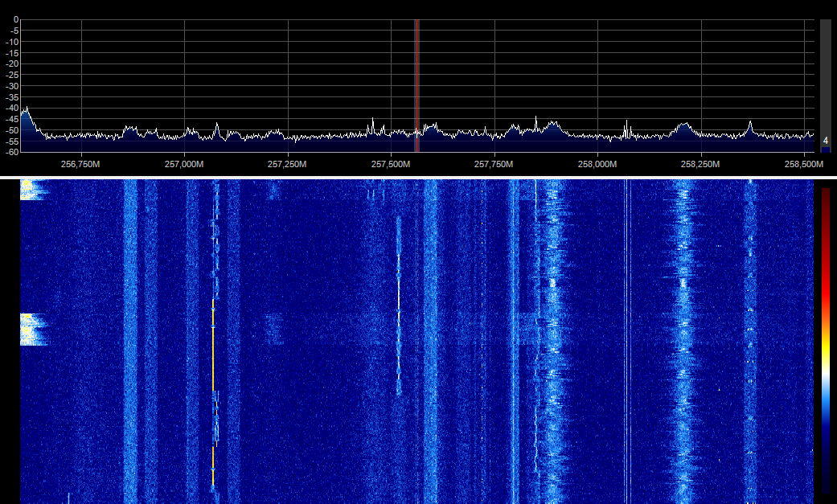Click the 257,500M frequency axis label

[391, 165]
